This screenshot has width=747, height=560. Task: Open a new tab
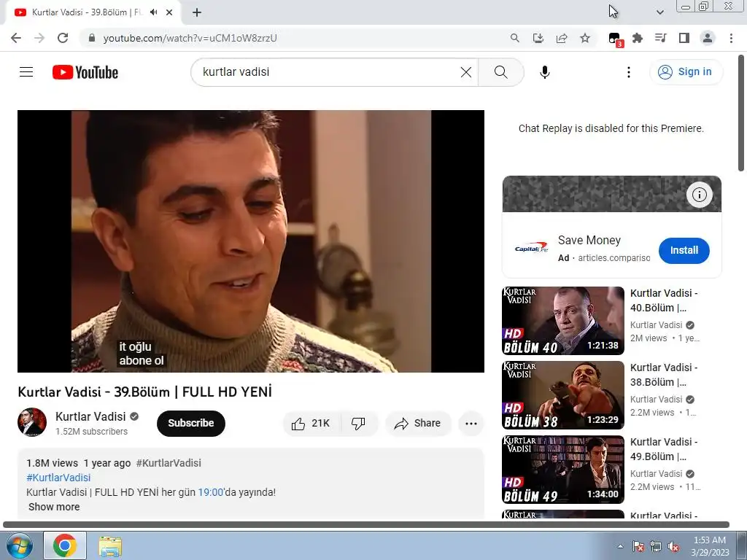tap(197, 12)
